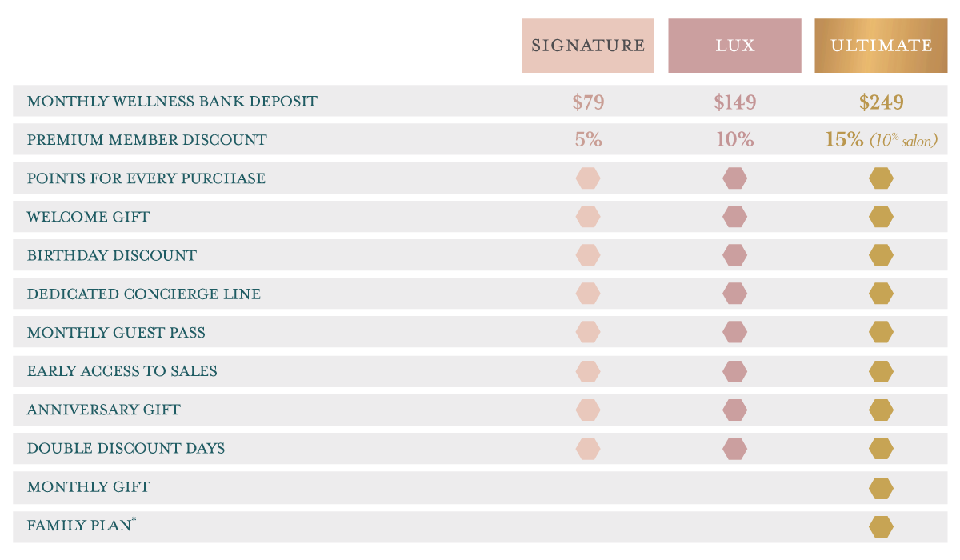The width and height of the screenshot is (960, 560).
Task: Click Lux hexagon for Points for Every Purchase
Action: (x=734, y=178)
